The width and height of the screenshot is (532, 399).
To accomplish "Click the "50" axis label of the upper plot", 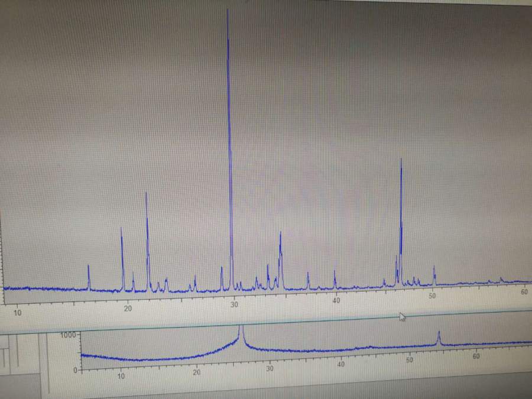I will [x=432, y=296].
